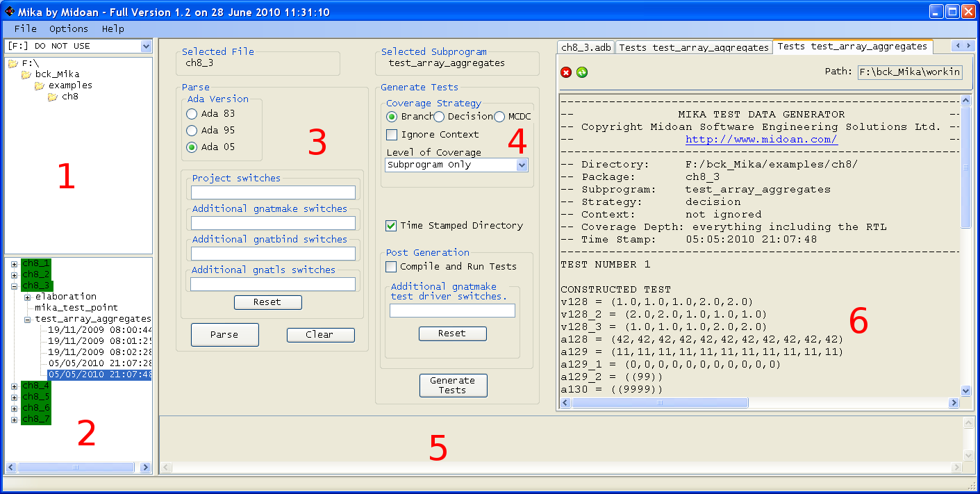Click right arrow of package tree horizontal scrollbar
This screenshot has height=494, width=980.
(145, 468)
